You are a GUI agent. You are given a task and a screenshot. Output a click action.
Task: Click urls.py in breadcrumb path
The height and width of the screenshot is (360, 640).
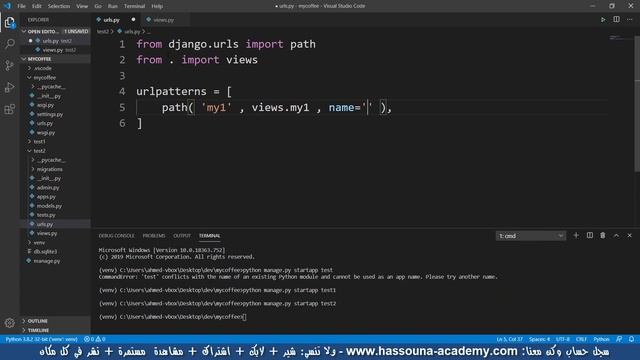point(132,31)
